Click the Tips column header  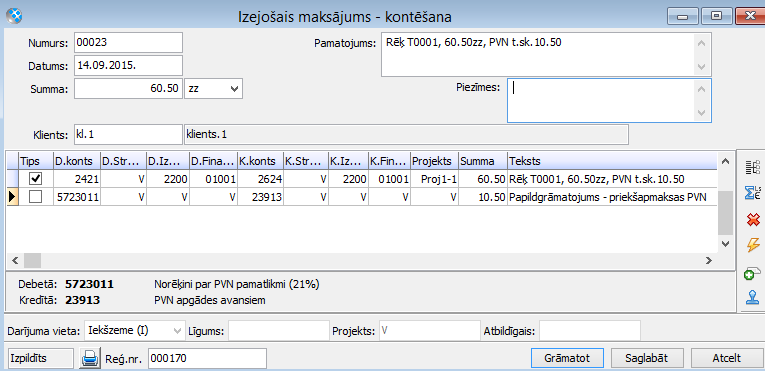click(x=36, y=161)
